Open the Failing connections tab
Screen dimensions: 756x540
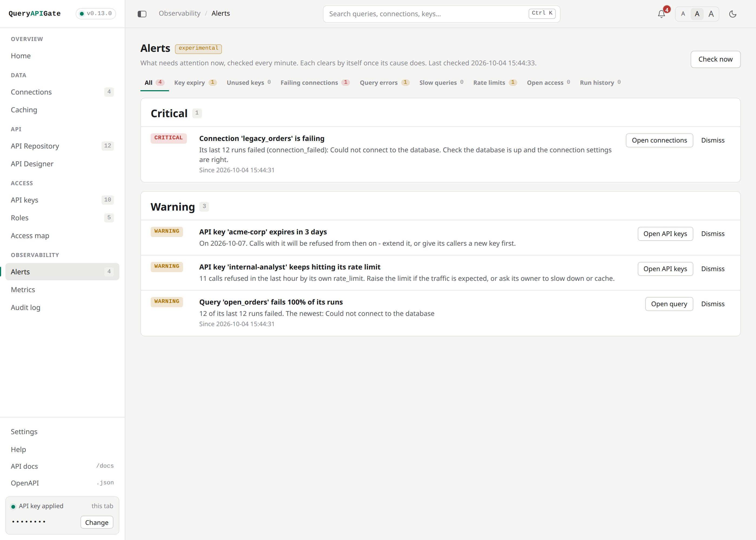point(315,82)
